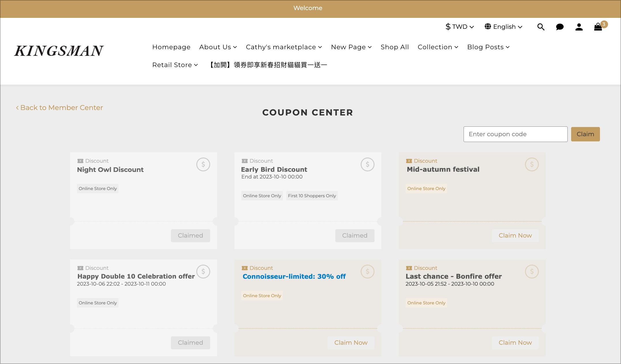This screenshot has width=621, height=364.
Task: Focus the Enter coupon code field
Action: [x=515, y=134]
